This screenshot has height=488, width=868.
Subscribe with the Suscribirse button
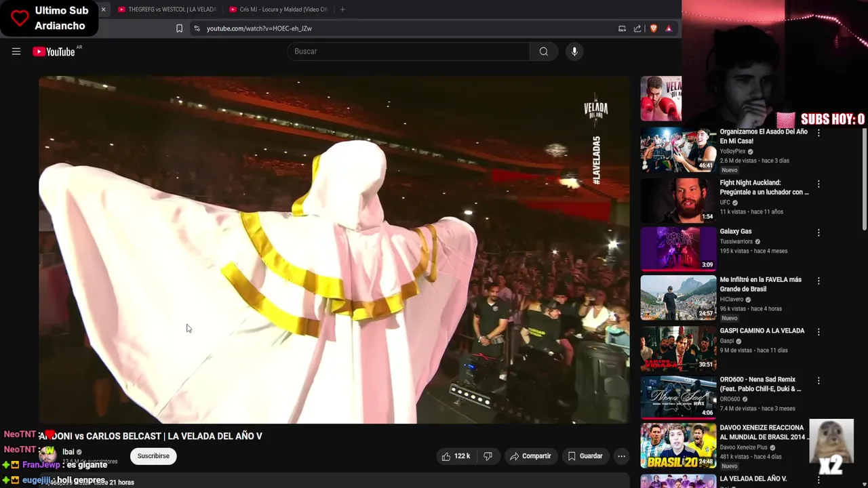coord(153,456)
